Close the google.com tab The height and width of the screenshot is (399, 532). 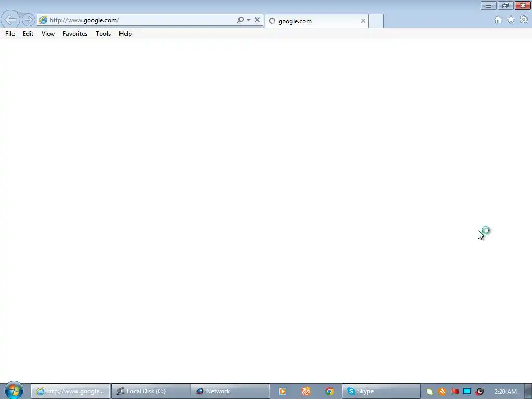363,21
